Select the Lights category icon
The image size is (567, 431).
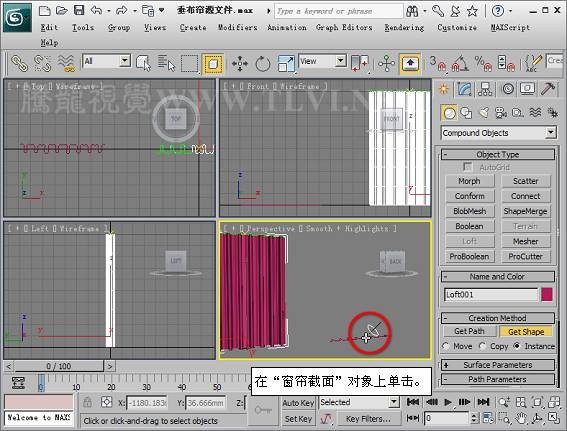(x=483, y=113)
